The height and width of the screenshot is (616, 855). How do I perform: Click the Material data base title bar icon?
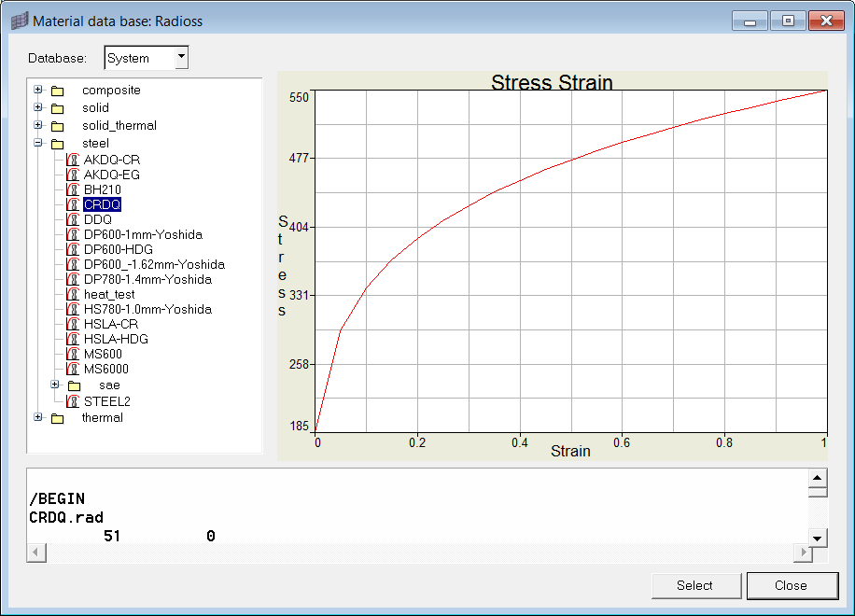click(19, 21)
